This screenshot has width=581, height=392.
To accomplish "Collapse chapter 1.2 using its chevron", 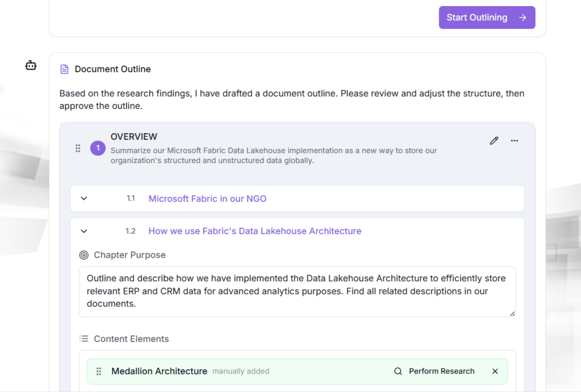I will 84,231.
